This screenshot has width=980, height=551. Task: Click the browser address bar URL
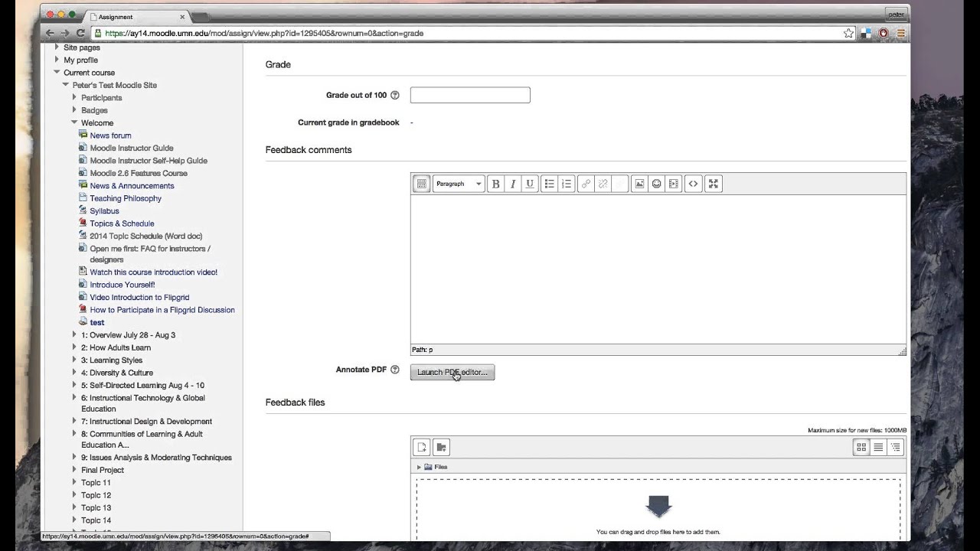(264, 33)
